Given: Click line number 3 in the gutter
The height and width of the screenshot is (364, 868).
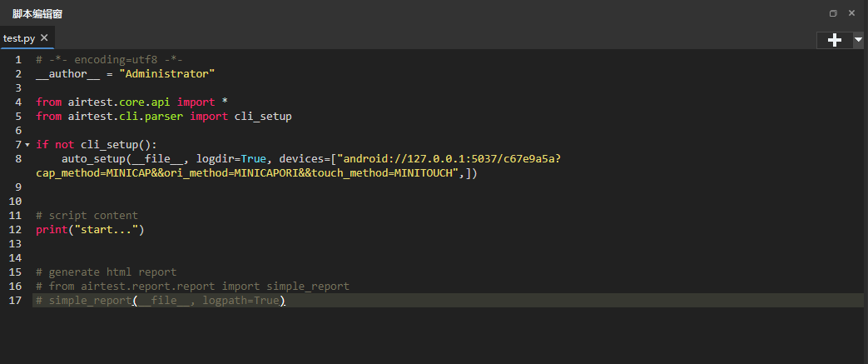Looking at the screenshot, I should (x=19, y=88).
